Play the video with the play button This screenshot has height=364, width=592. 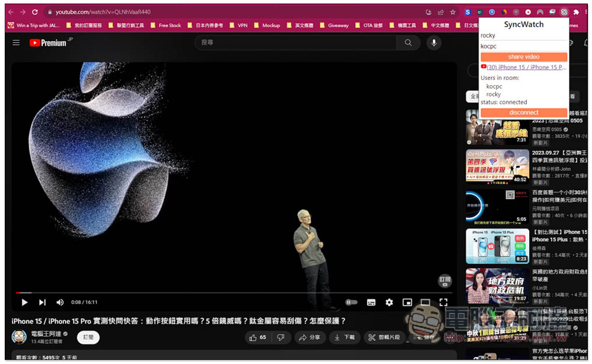pos(25,302)
